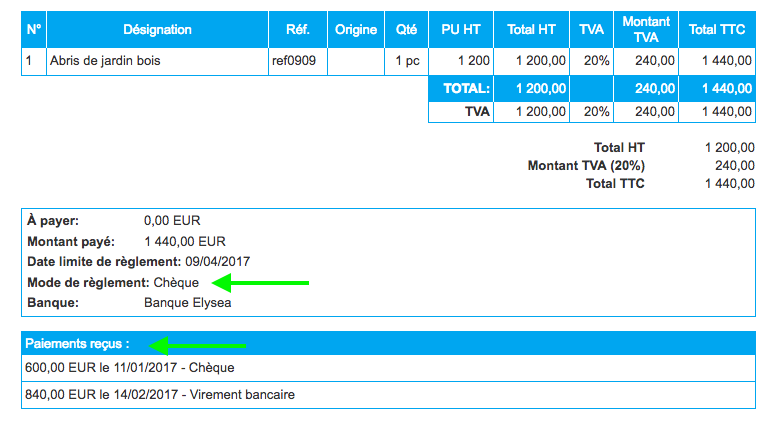The image size is (777, 439).
Task: Click the Banque Elysea bank name
Action: tap(188, 302)
